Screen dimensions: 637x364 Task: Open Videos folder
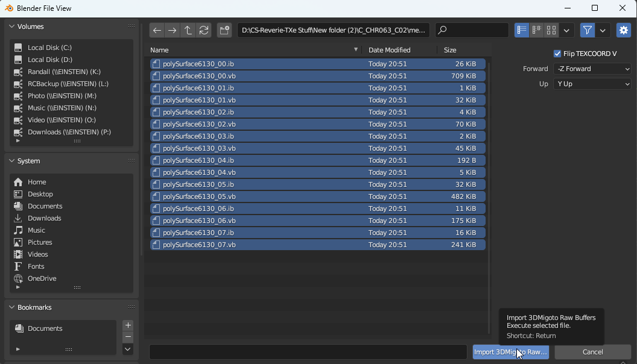[72, 254]
